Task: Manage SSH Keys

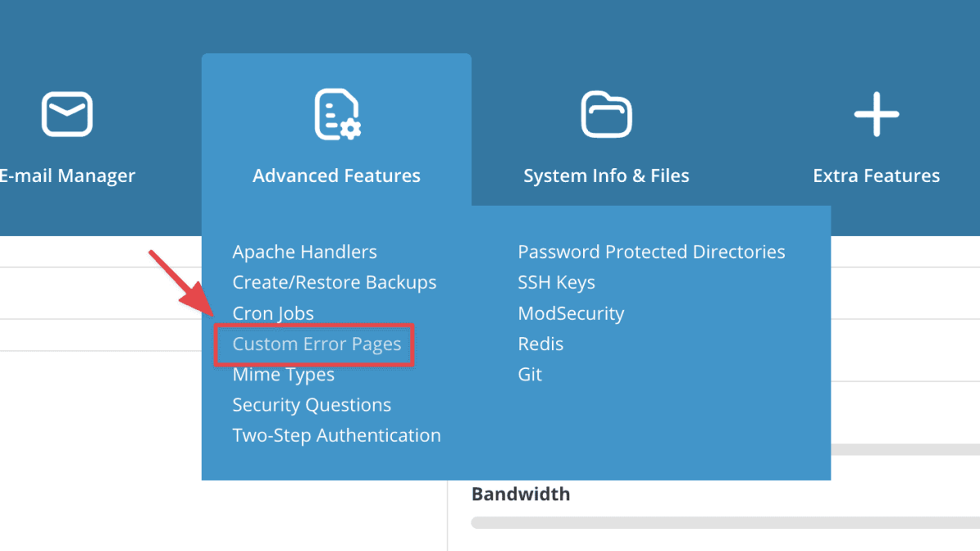Action: (x=556, y=282)
